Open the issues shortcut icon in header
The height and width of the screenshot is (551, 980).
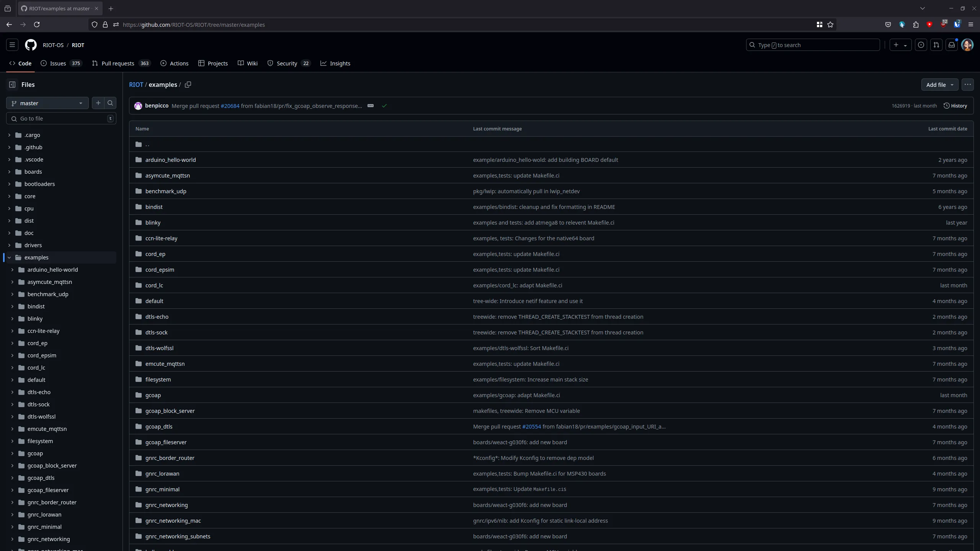(921, 45)
